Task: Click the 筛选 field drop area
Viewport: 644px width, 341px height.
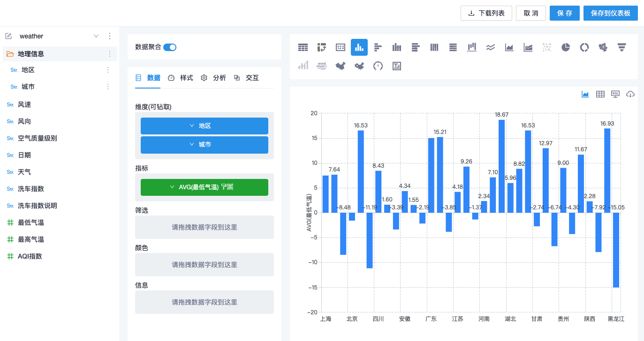Action: (205, 227)
